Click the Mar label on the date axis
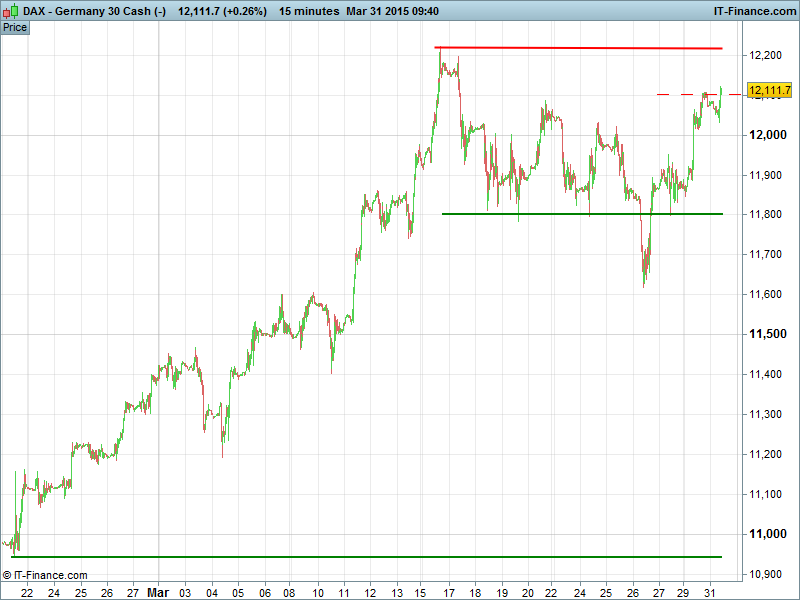 pyautogui.click(x=158, y=592)
